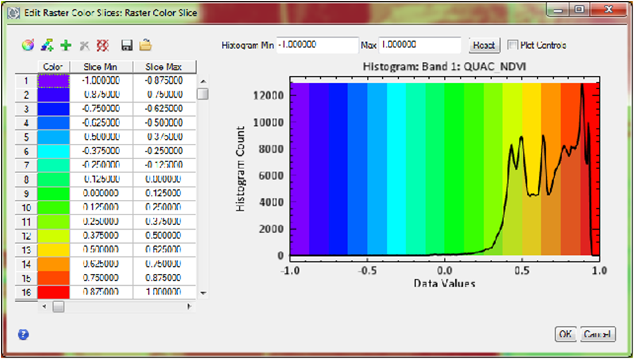Click the Slice Max column header

pyautogui.click(x=164, y=67)
